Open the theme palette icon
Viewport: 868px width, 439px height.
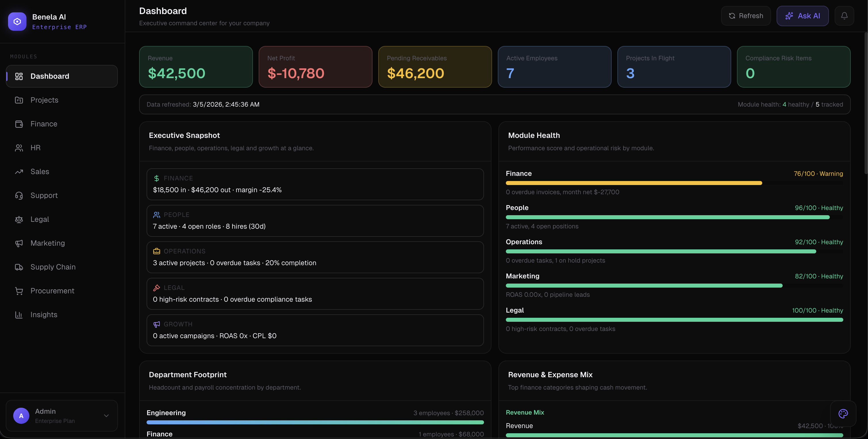843,413
